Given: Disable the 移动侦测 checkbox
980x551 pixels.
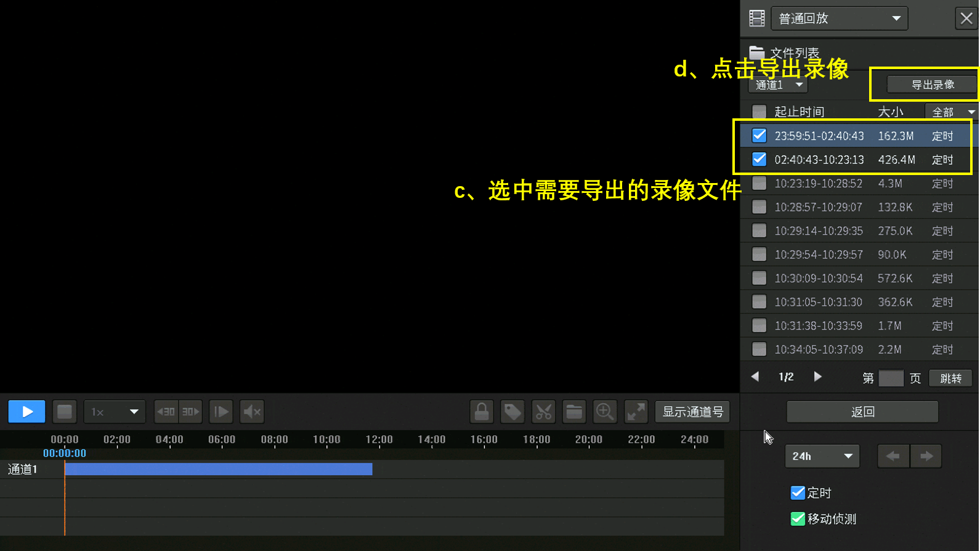Looking at the screenshot, I should [798, 519].
